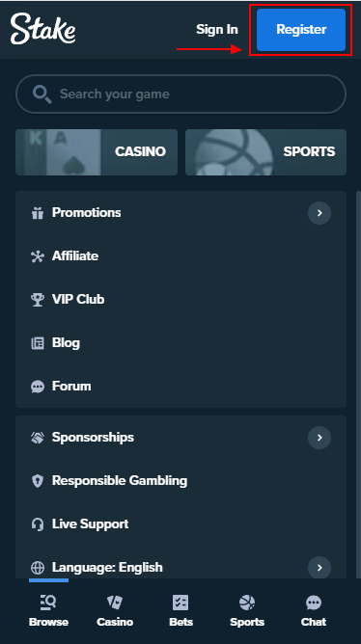Click the Search your game field
361x644 pixels.
click(180, 94)
